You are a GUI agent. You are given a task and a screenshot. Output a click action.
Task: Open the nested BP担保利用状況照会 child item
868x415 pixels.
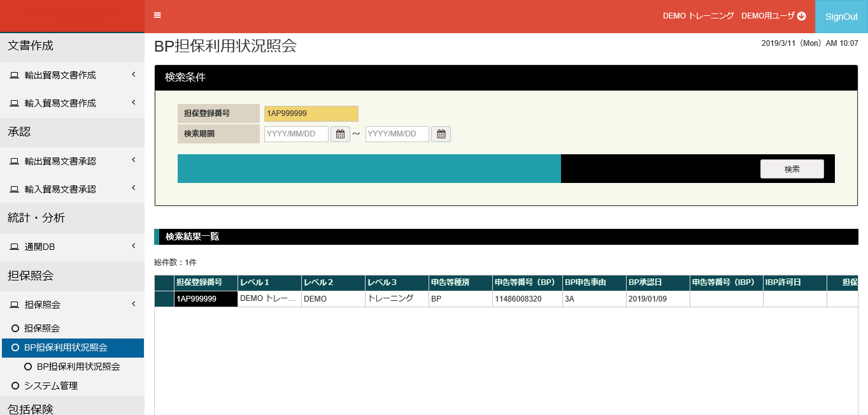[78, 367]
